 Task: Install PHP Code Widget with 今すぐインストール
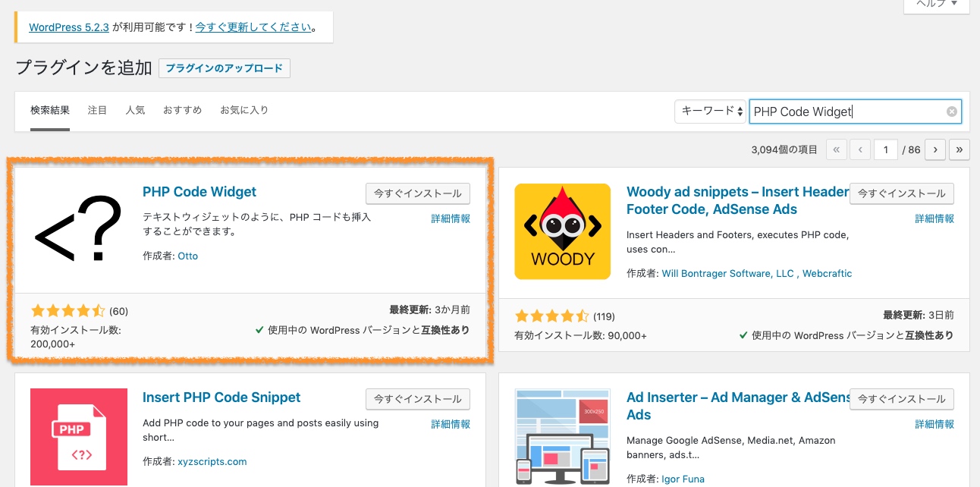click(x=417, y=193)
